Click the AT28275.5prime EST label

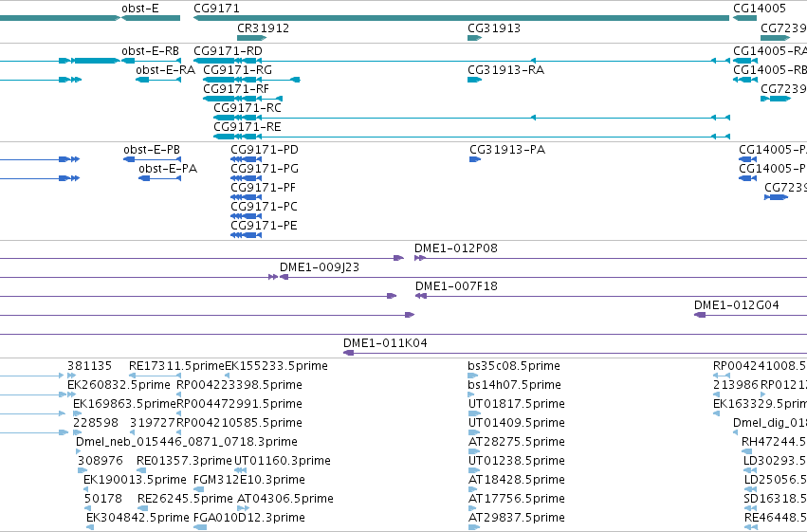pyautogui.click(x=516, y=442)
